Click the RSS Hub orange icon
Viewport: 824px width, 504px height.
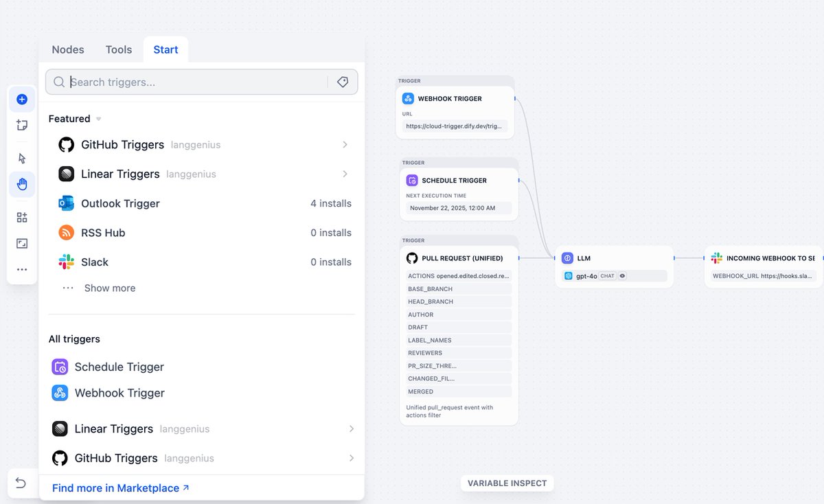pos(67,233)
